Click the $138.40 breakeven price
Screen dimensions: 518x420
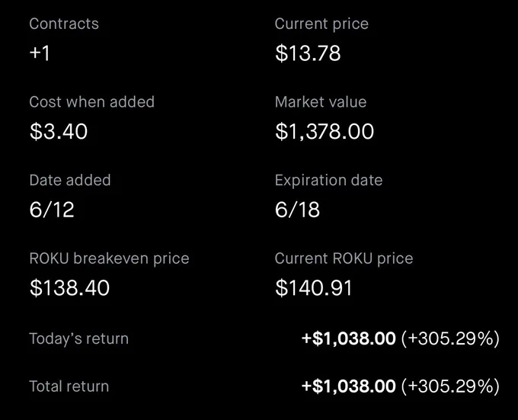click(69, 287)
